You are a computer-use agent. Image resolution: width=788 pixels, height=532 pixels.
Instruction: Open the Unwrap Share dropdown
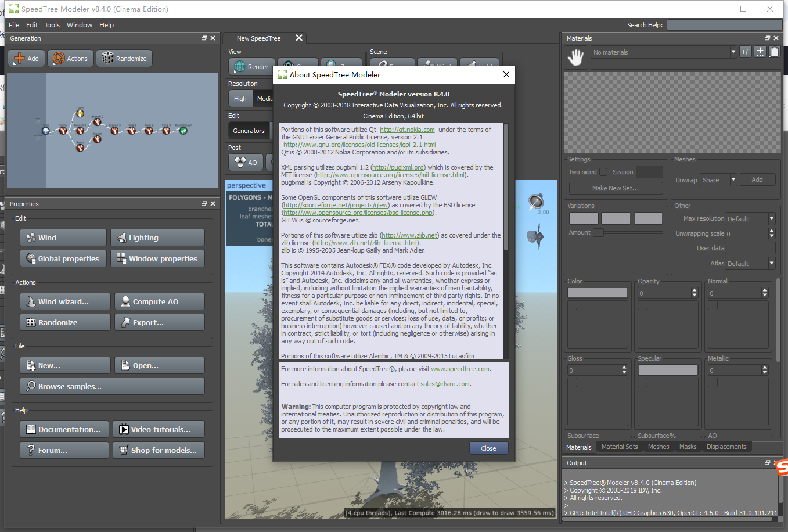(718, 180)
